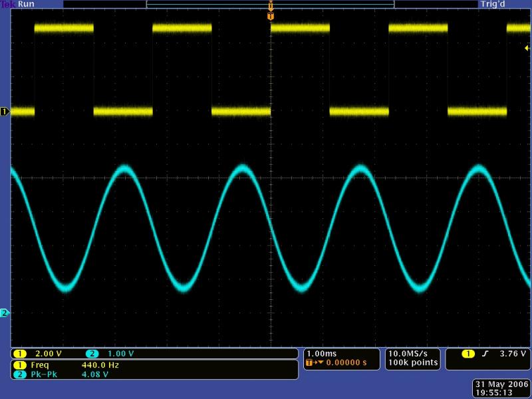Click the 3.76 V trigger level value
The height and width of the screenshot is (399, 532).
[x=513, y=354]
